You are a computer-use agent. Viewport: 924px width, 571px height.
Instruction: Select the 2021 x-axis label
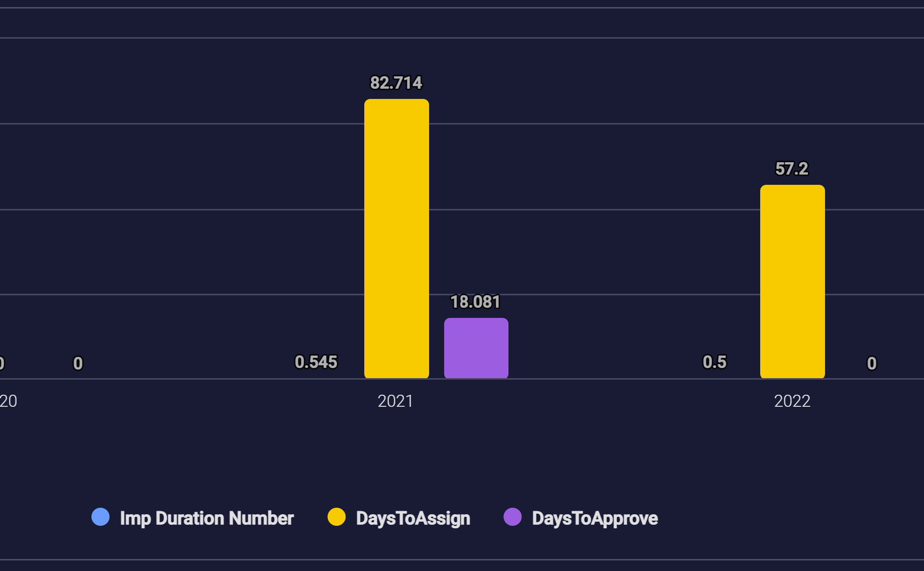(395, 401)
